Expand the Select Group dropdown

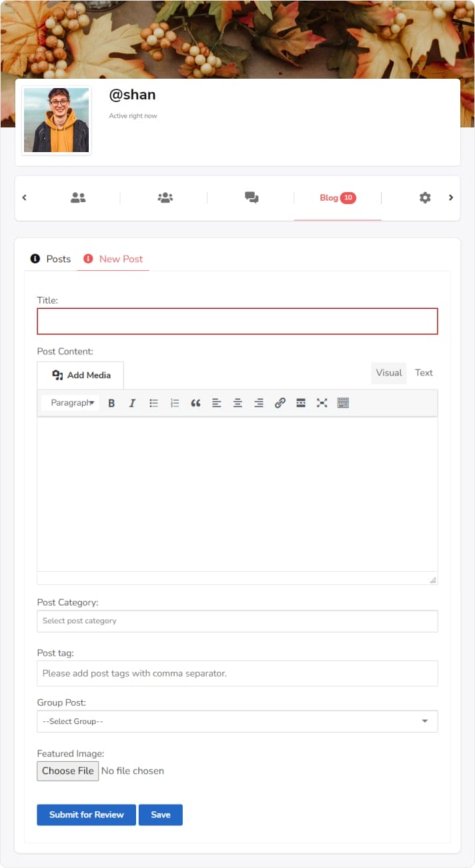(x=238, y=721)
